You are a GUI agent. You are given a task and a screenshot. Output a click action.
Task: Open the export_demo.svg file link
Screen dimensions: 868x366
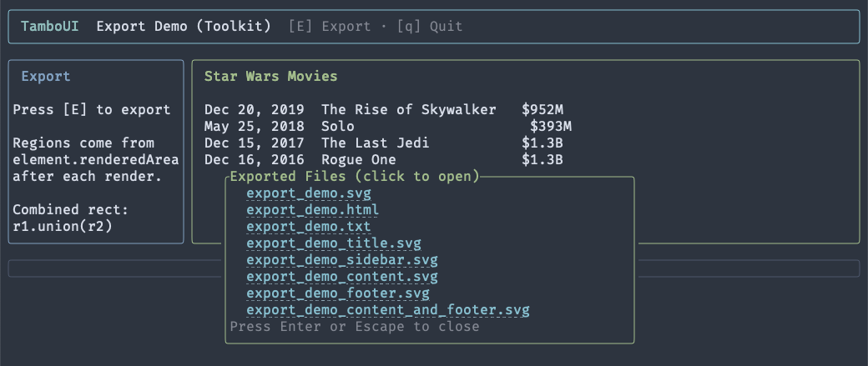tap(295, 193)
